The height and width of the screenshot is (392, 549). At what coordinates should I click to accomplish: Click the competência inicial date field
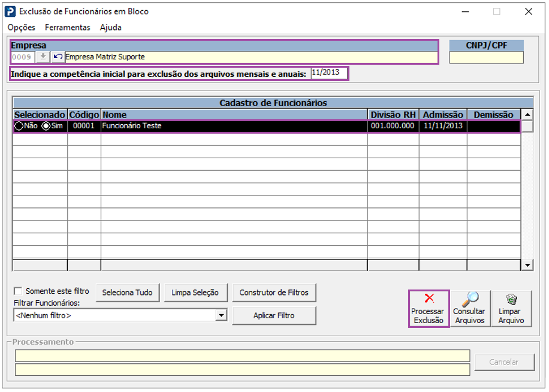(328, 73)
